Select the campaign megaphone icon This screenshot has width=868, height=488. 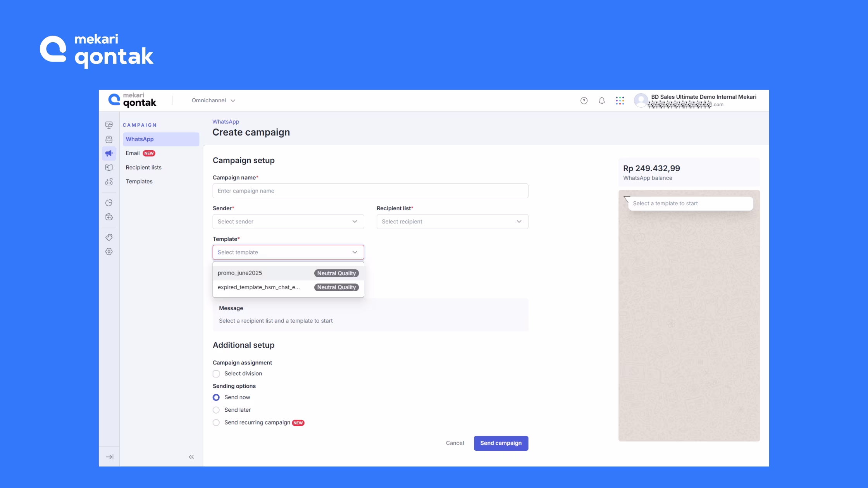pyautogui.click(x=109, y=153)
